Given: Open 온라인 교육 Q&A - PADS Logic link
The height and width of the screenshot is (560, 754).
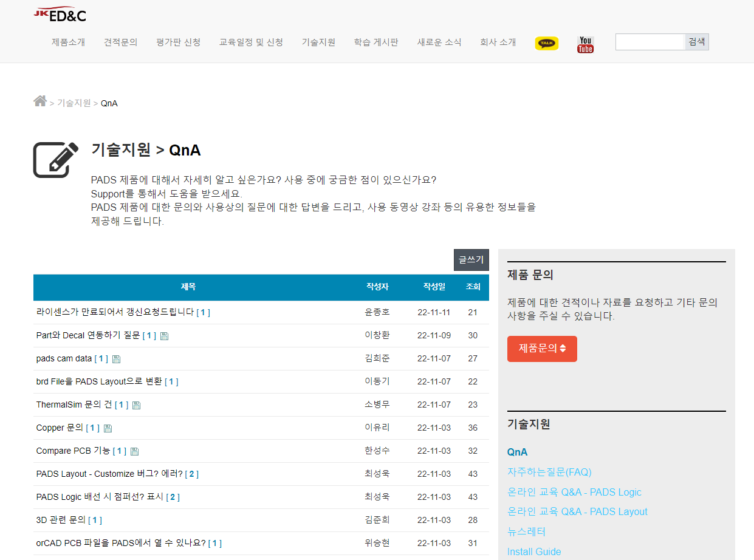Looking at the screenshot, I should point(574,492).
